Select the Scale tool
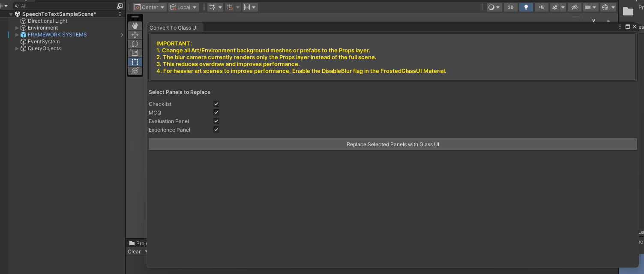The width and height of the screenshot is (644, 274). pyautogui.click(x=135, y=53)
